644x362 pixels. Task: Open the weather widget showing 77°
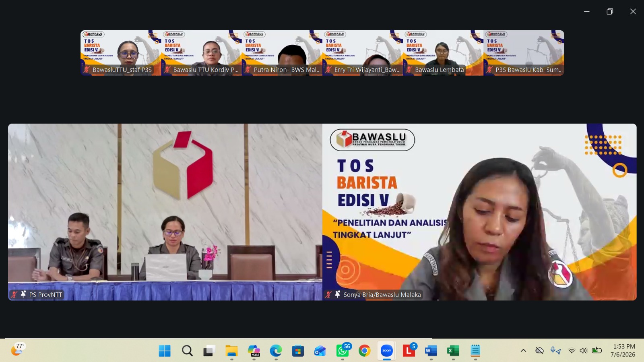point(18,349)
